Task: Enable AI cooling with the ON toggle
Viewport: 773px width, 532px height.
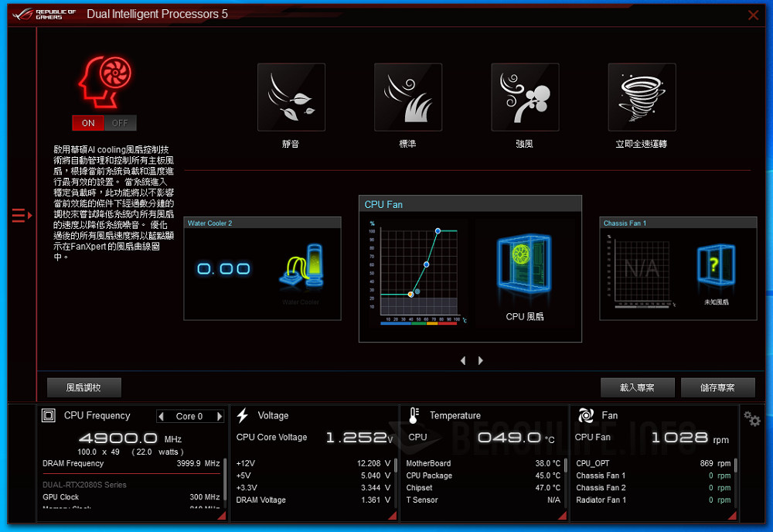Action: pyautogui.click(x=87, y=123)
